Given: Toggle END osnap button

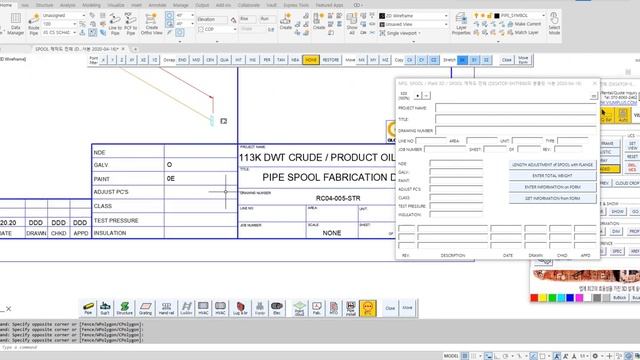Looking at the screenshot, I should click(182, 60).
